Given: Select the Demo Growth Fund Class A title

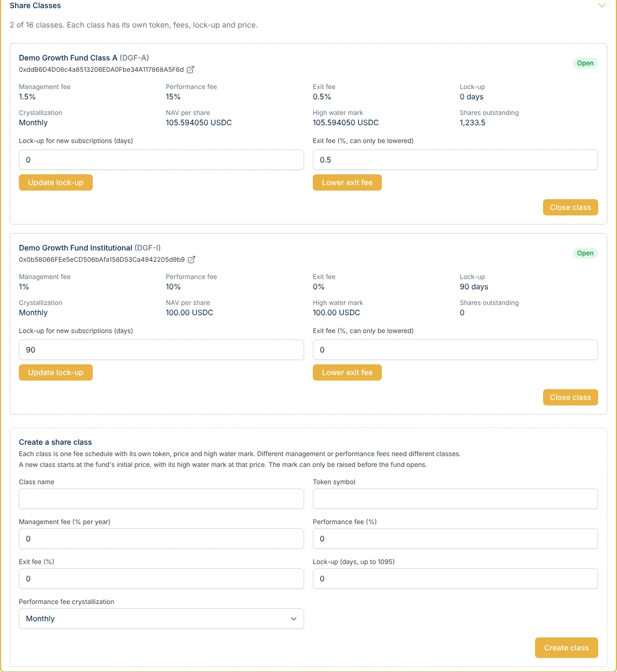Looking at the screenshot, I should [68, 58].
